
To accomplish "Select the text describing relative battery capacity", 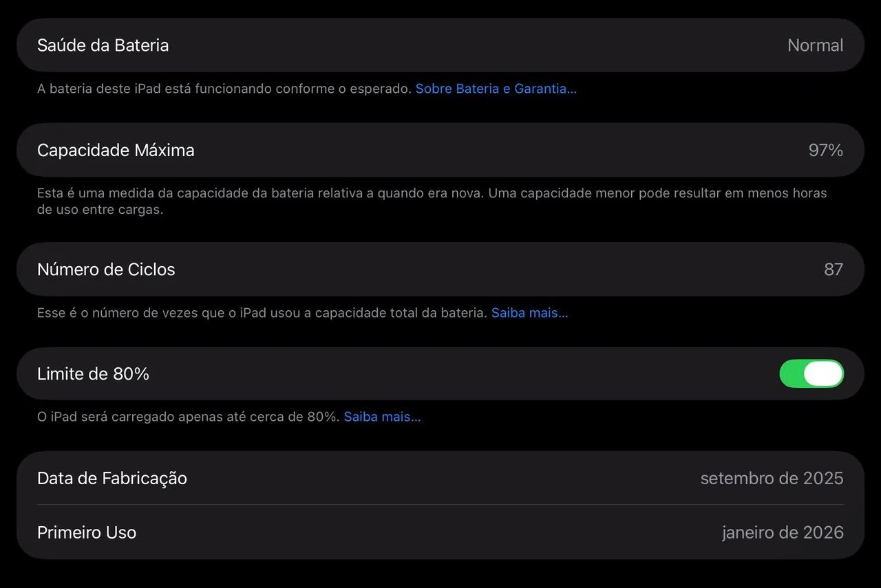I will (x=432, y=202).
